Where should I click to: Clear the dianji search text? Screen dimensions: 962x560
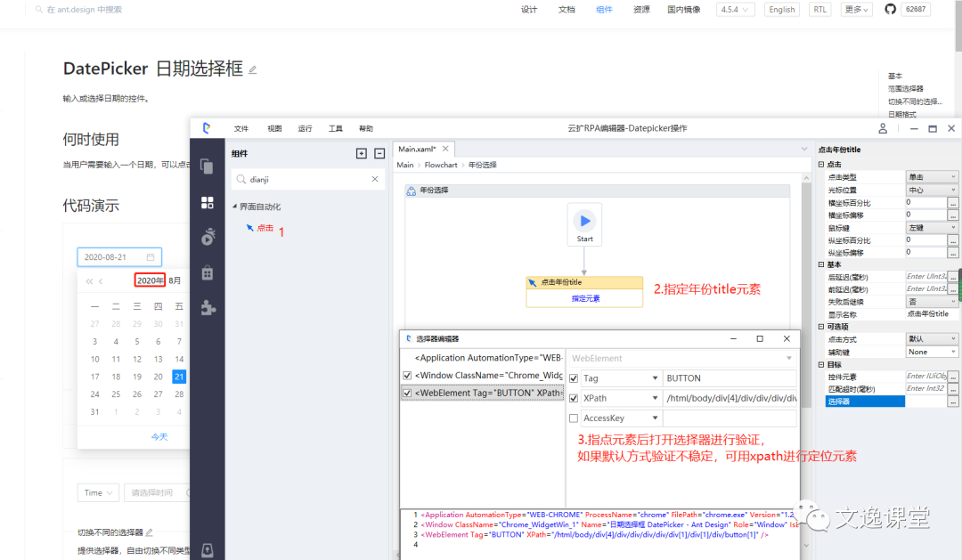[375, 179]
